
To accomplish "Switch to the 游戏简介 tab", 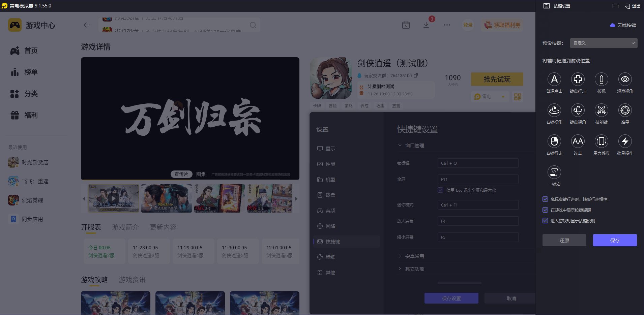I will tap(126, 227).
